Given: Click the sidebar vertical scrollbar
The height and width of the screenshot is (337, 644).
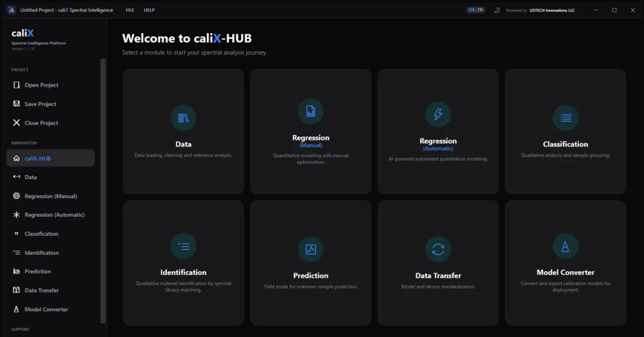Looking at the screenshot, I should pos(103,190).
